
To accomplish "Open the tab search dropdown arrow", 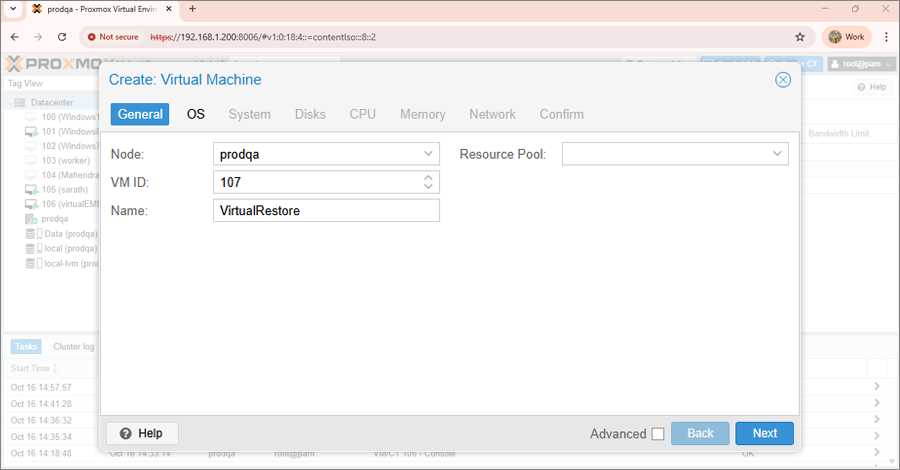I will [13, 9].
